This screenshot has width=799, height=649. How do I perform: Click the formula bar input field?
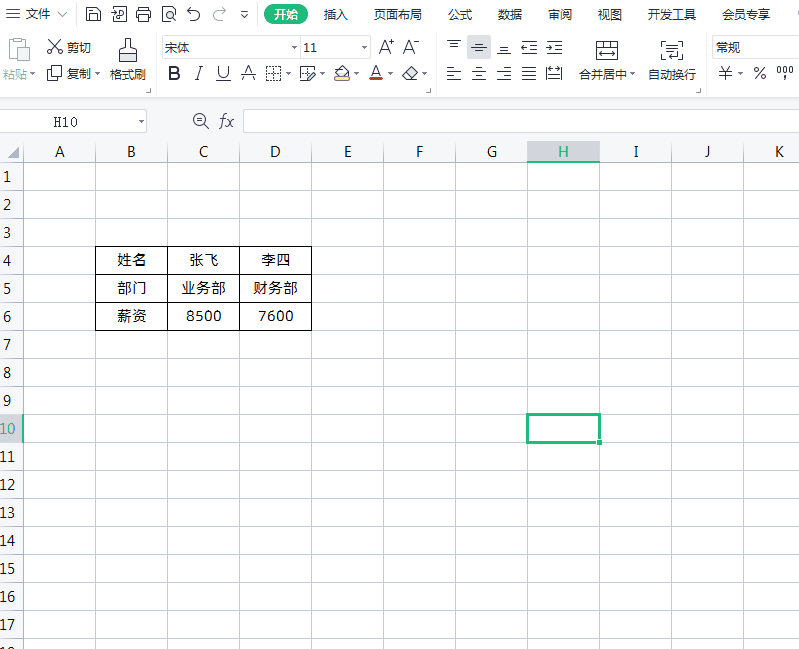(521, 121)
